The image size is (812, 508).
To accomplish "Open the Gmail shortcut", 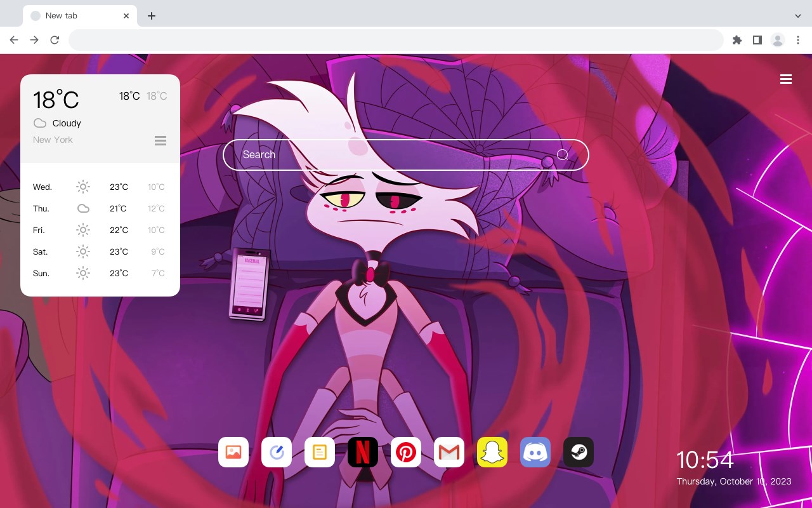I will pos(449,452).
